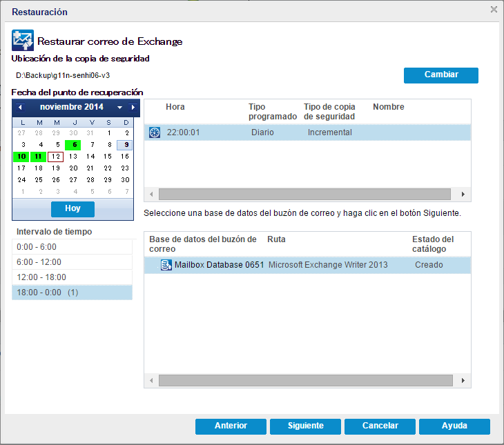The image size is (504, 445).
Task: Click the Tipo de copia de seguridad header
Action: [x=329, y=112]
